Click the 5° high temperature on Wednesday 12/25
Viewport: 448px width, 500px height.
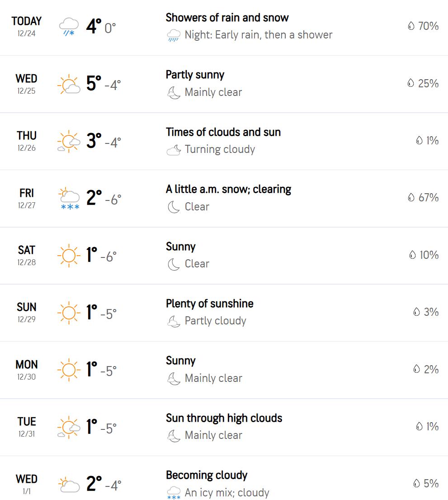[x=94, y=84]
